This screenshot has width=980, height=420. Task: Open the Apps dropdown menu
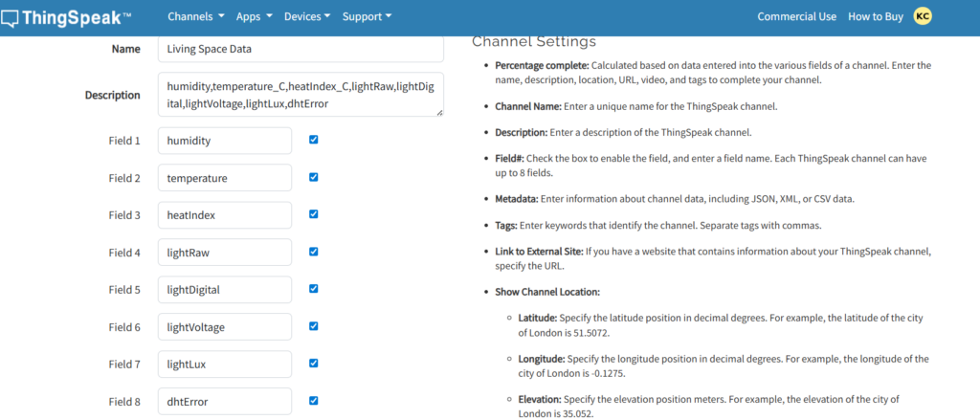[254, 16]
